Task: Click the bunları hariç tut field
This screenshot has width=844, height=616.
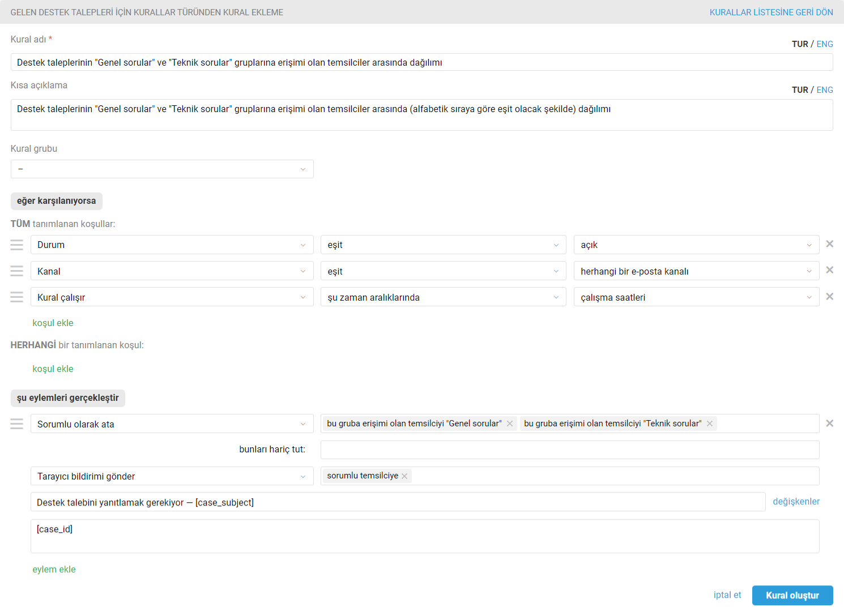Action: click(569, 450)
